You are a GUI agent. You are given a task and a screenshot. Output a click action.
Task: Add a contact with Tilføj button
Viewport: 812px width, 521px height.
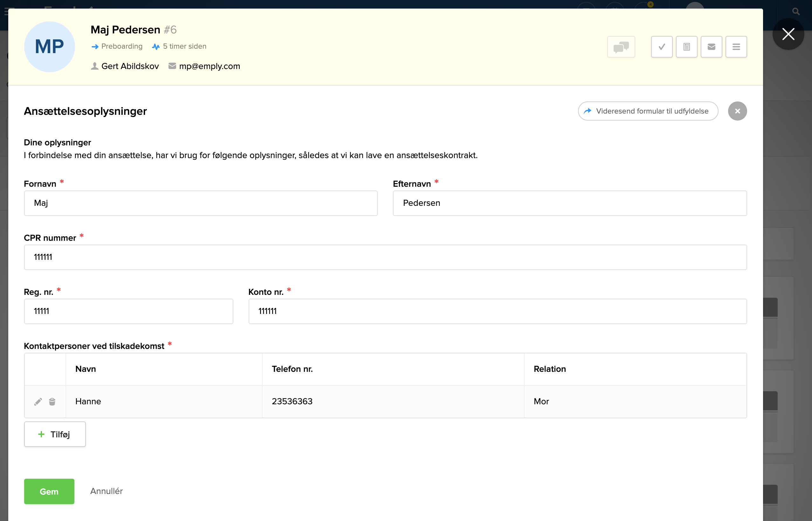click(x=55, y=434)
